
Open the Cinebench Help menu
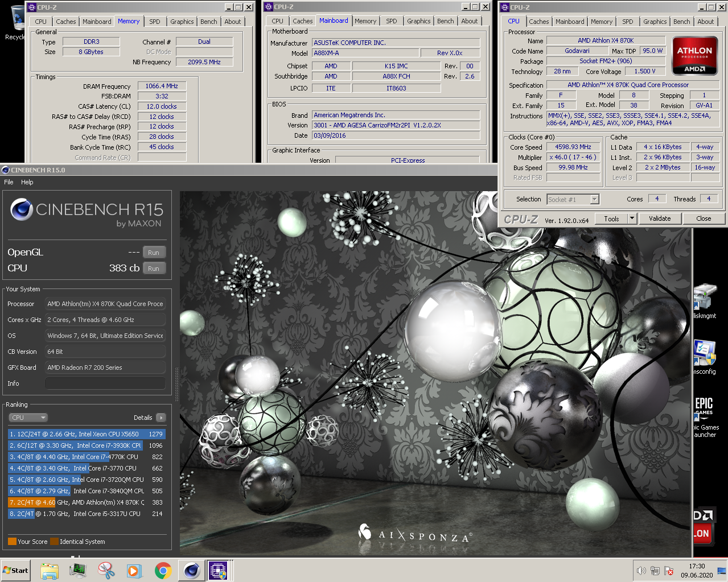(27, 182)
